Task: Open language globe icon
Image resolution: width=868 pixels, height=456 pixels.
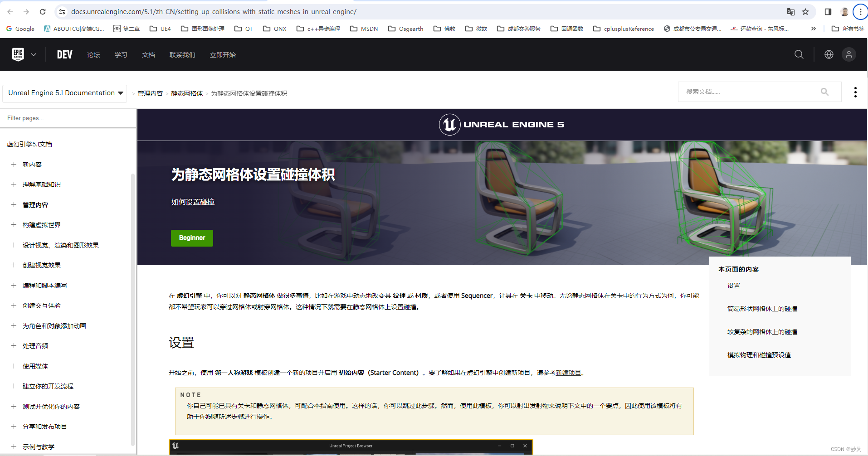Action: tap(829, 54)
